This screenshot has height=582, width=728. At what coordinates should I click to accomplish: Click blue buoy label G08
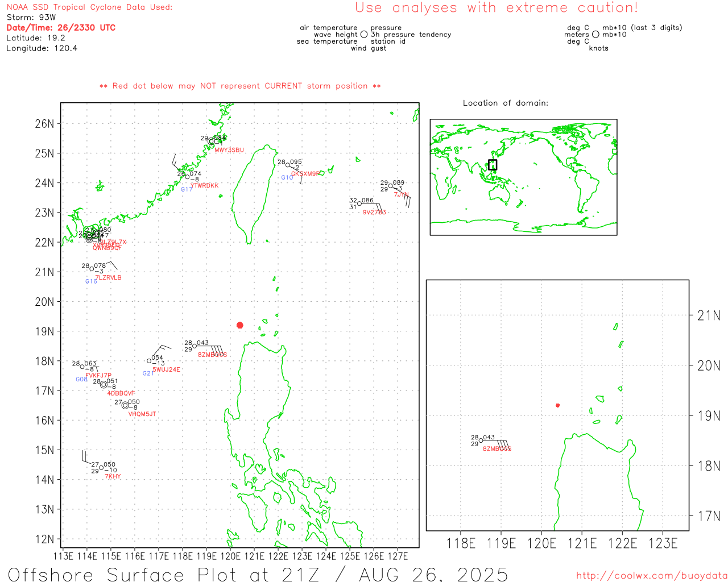coord(81,379)
